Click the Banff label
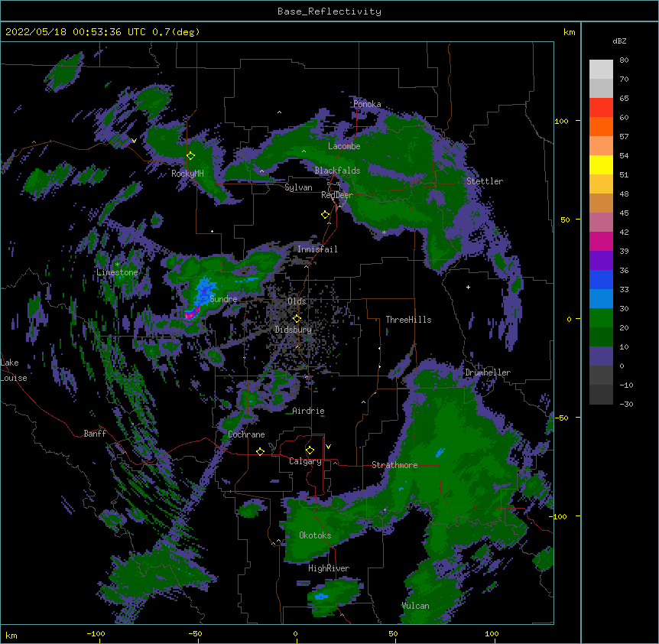 (x=95, y=434)
